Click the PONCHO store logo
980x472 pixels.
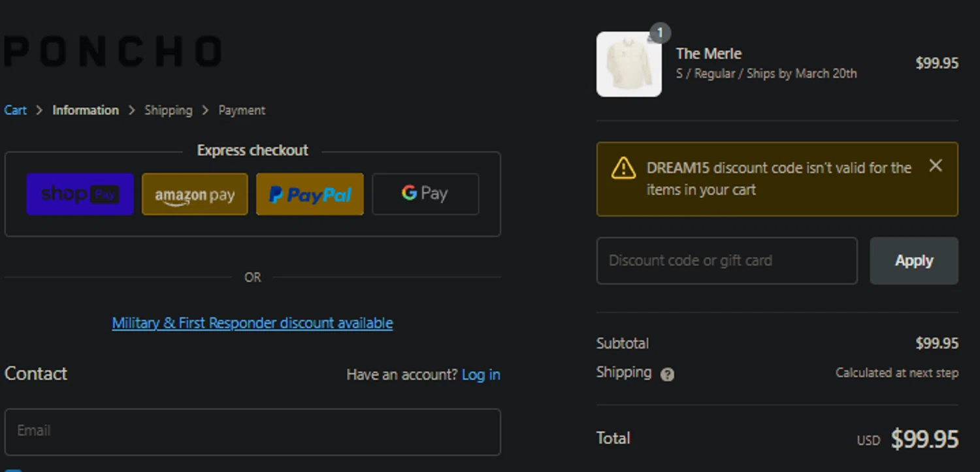point(113,52)
